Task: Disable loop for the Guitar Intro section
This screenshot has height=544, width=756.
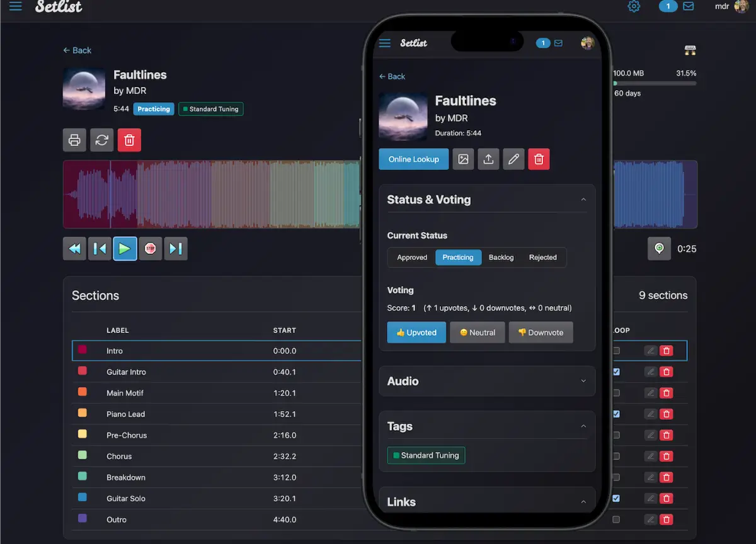Action: [616, 372]
